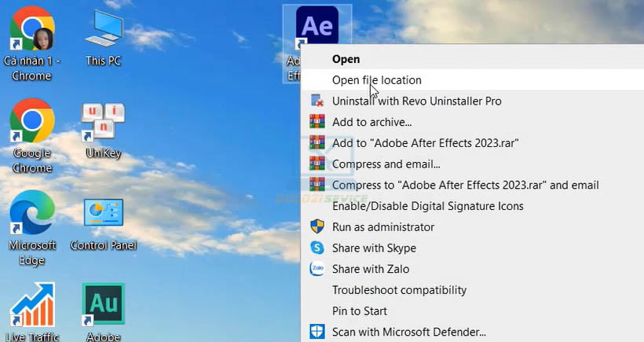Choose Troubleshoot compatibility

click(x=472, y=289)
